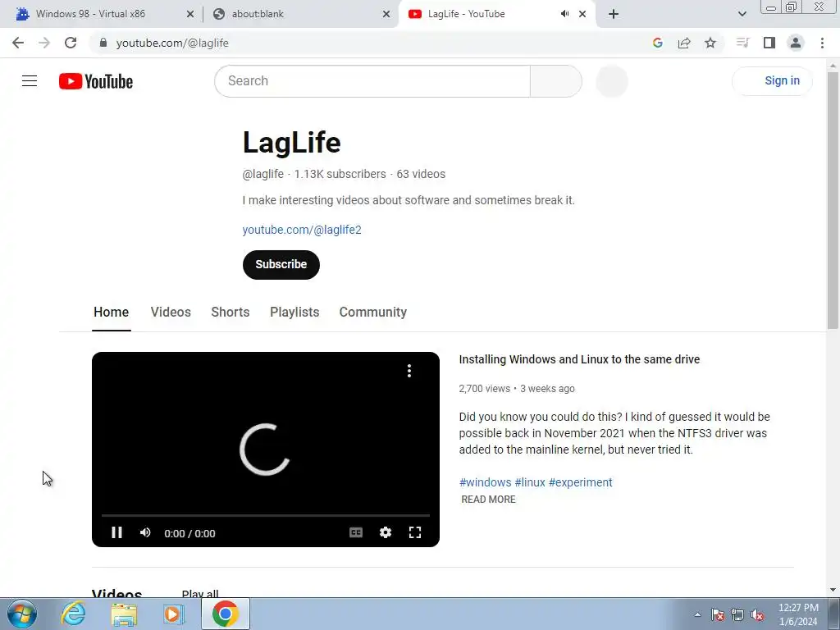840x630 pixels.
Task: Go back using browser back arrow
Action: (x=18, y=43)
